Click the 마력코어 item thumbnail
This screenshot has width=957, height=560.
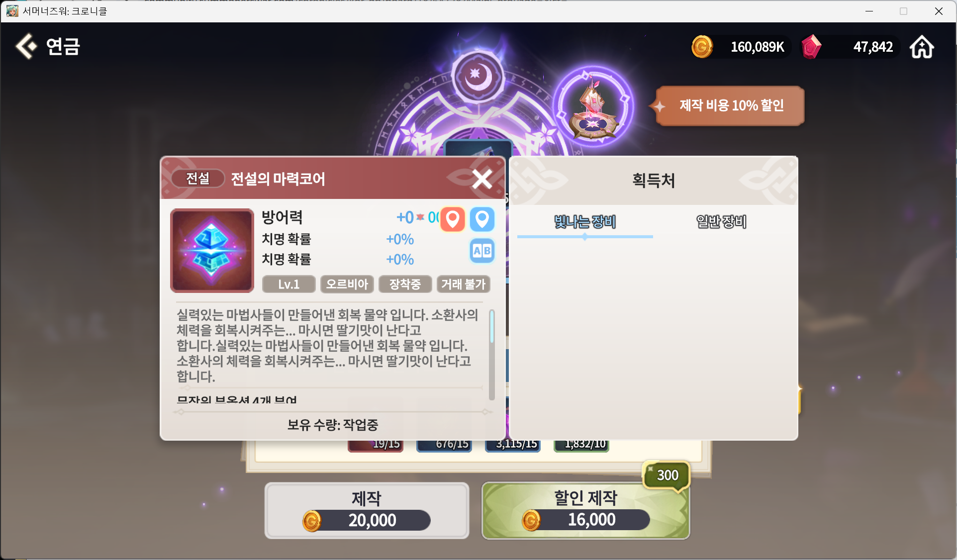(212, 251)
